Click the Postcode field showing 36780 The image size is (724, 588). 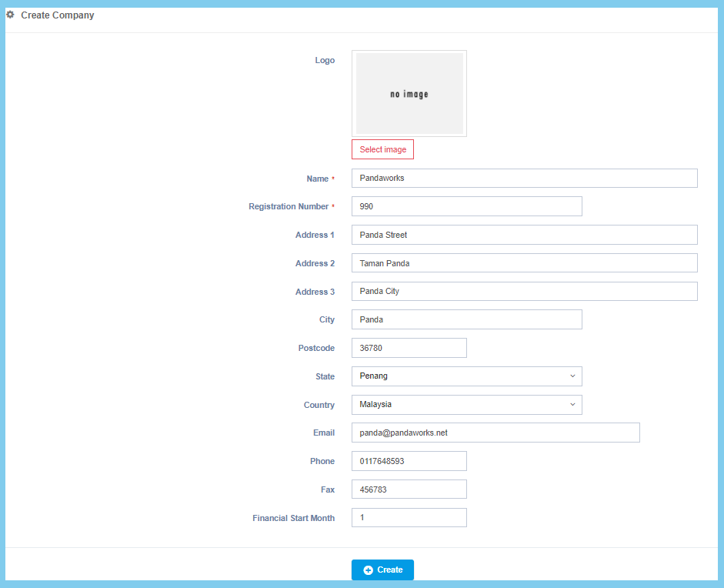tap(409, 348)
